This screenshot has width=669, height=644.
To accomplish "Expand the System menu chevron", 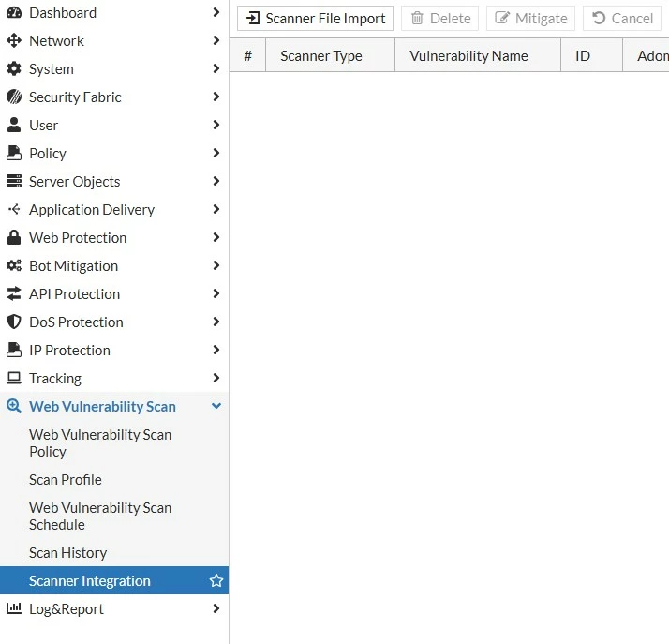I will click(216, 68).
